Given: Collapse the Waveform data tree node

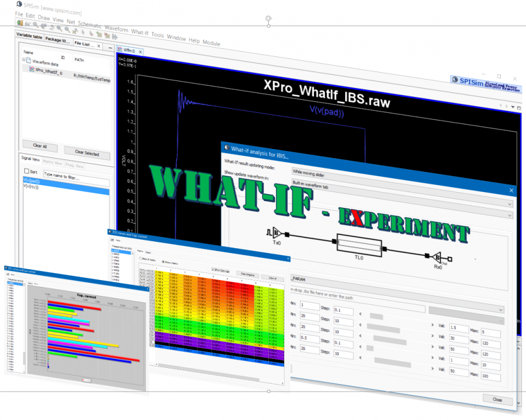Looking at the screenshot, I should (24, 61).
